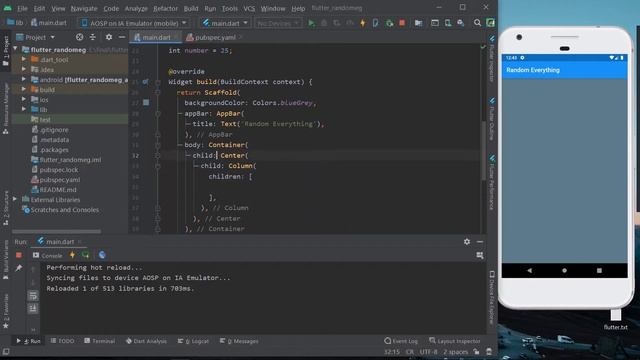640x360 pixels.
Task: Open the TODO tool window
Action: pyautogui.click(x=62, y=341)
